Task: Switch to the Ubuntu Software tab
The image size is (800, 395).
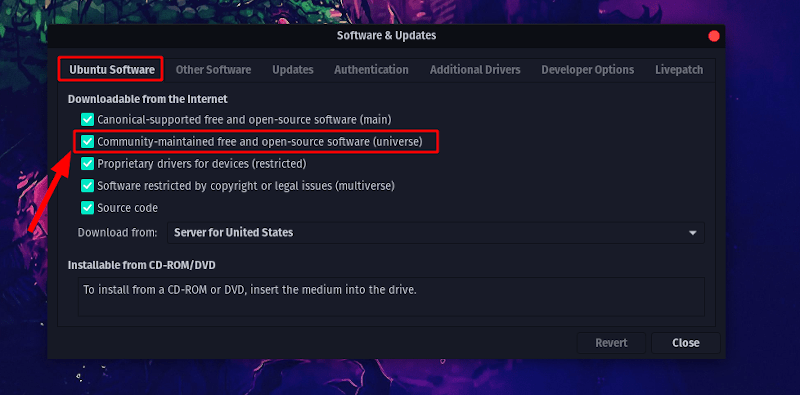Action: pyautogui.click(x=112, y=69)
